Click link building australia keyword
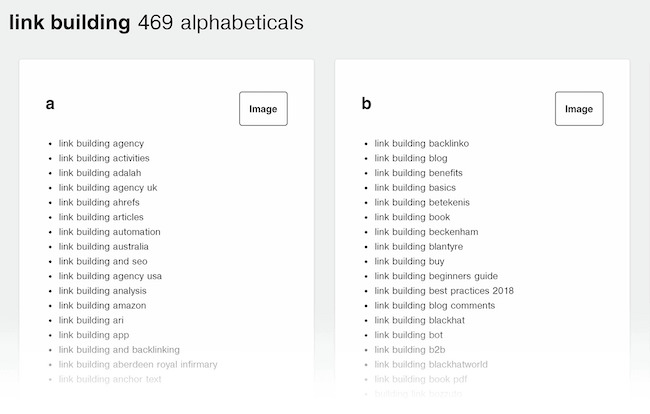This screenshot has height=414, width=650. click(103, 246)
